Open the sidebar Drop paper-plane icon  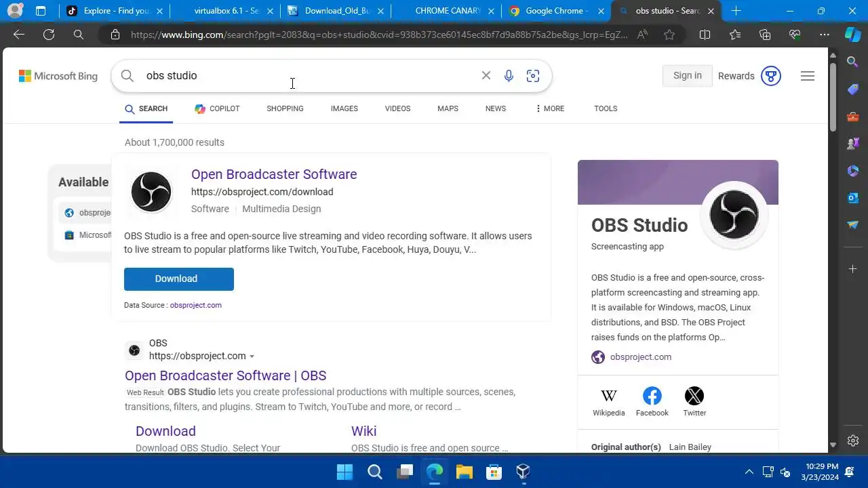pos(853,225)
